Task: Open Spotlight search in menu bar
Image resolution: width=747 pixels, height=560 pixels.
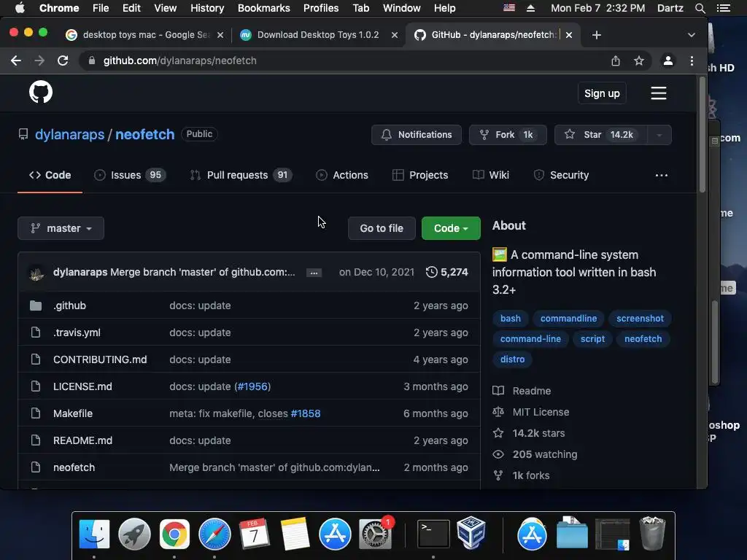Action: pos(700,8)
